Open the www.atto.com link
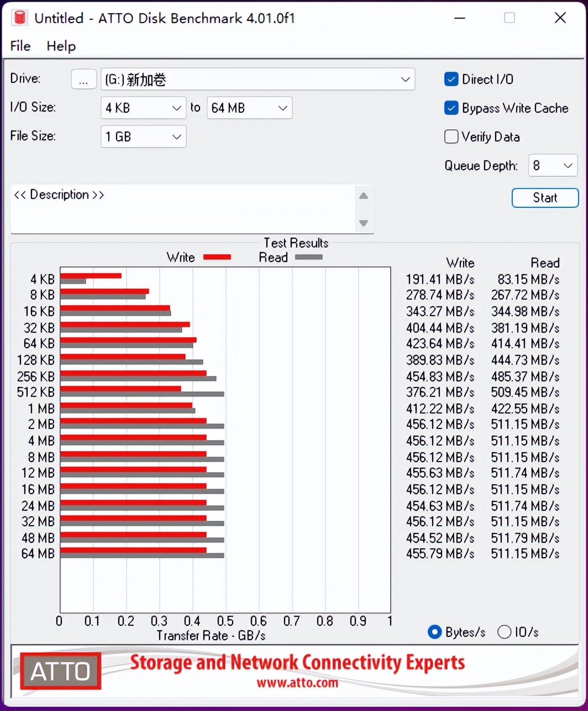This screenshot has width=588, height=711. [x=297, y=683]
